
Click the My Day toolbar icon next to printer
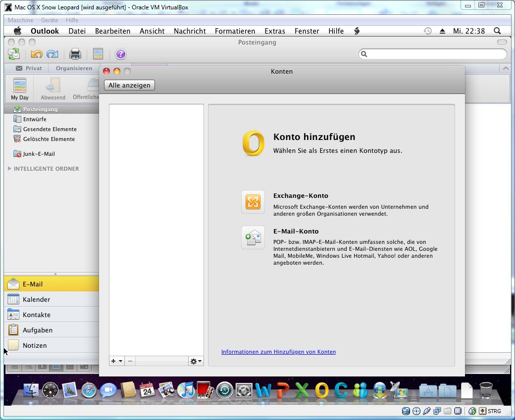click(98, 54)
